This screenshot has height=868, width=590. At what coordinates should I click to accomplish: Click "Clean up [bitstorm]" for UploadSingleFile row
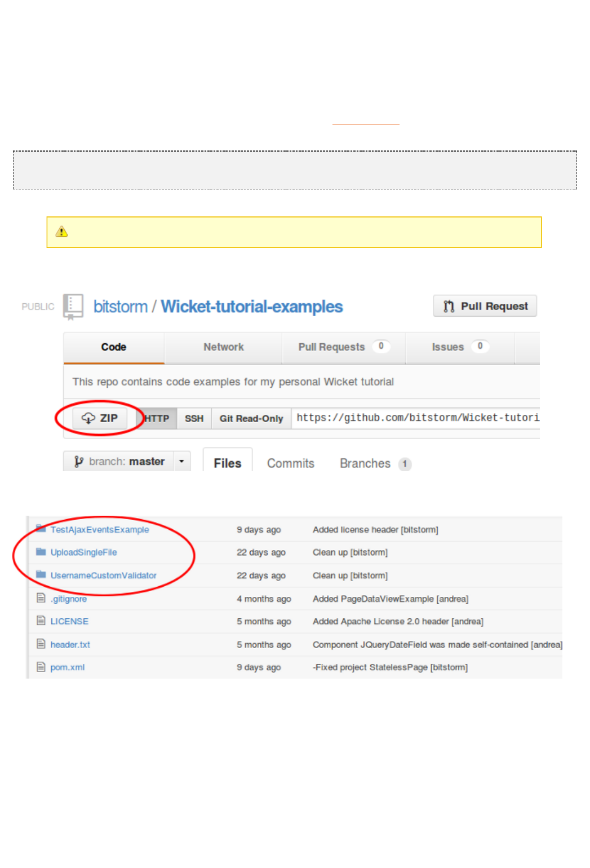tap(350, 552)
